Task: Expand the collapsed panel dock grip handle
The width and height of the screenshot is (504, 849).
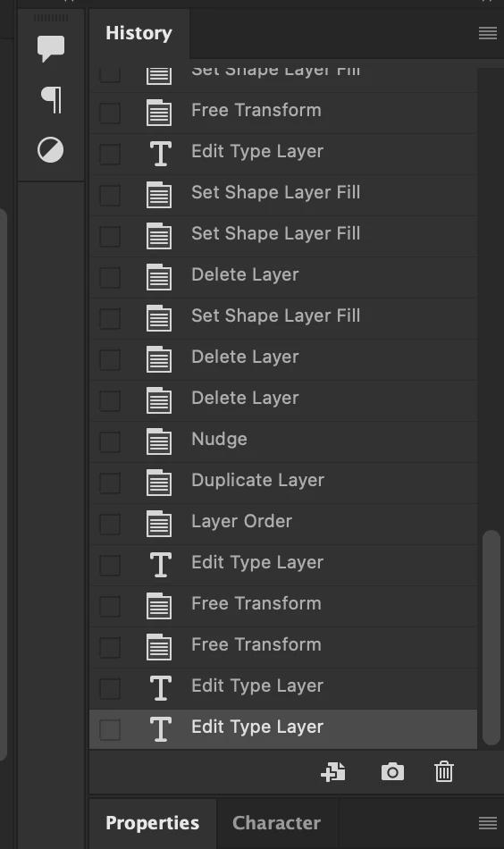Action: coord(51,18)
